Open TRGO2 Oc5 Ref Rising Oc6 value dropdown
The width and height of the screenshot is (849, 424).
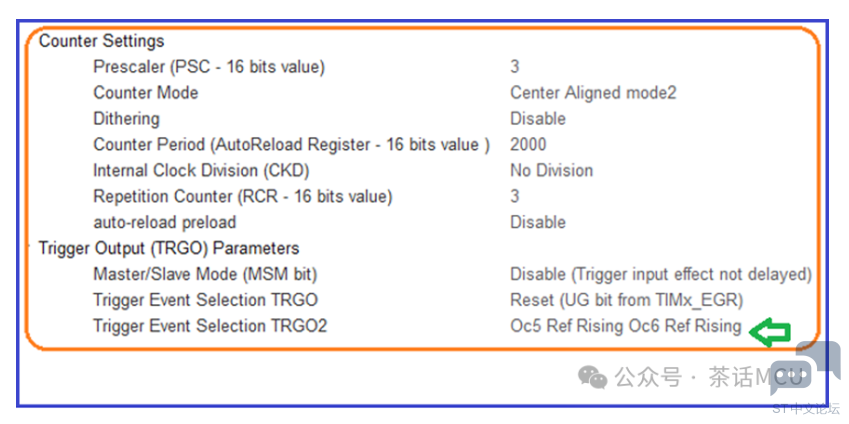(625, 326)
